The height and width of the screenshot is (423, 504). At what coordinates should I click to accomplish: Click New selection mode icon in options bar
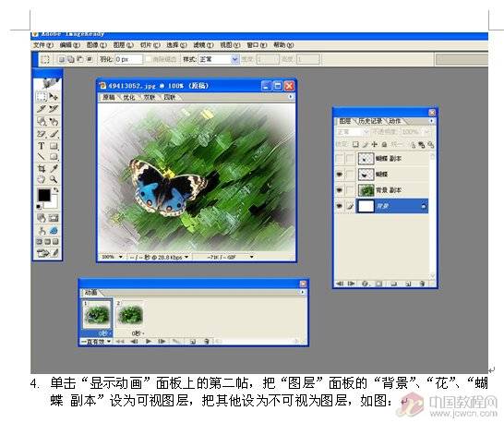(x=62, y=59)
